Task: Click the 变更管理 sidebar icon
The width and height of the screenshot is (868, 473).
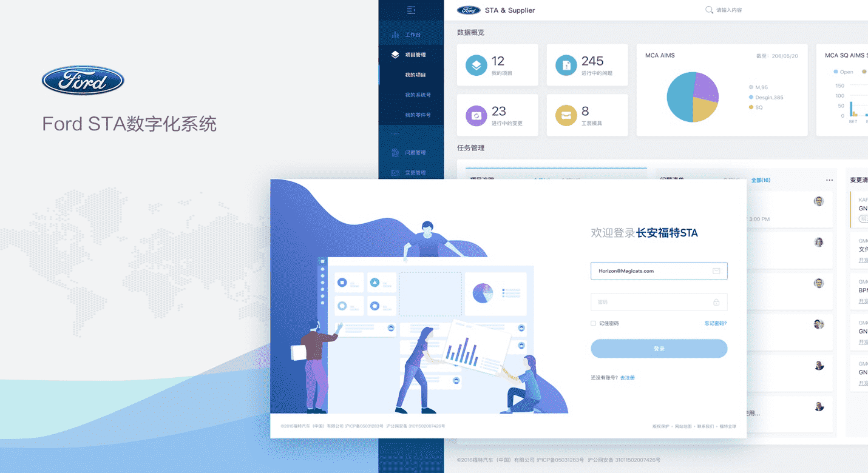Action: (395, 173)
